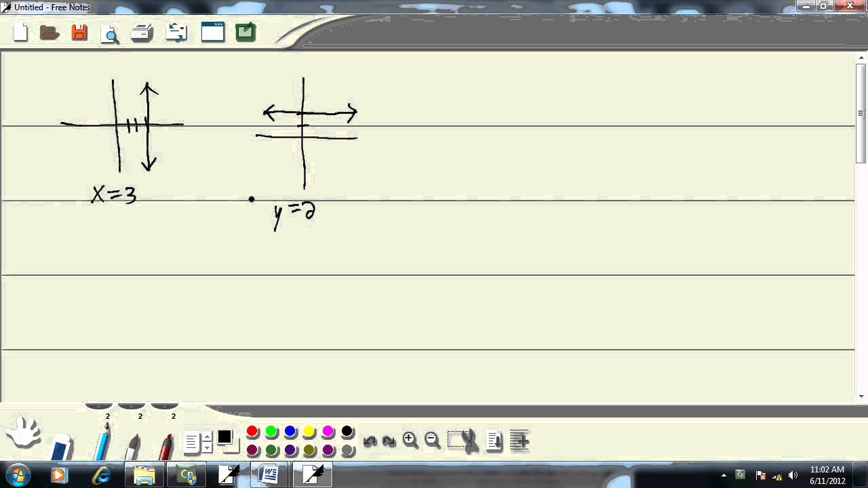868x488 pixels.
Task: Pick the yellow color swatch
Action: coord(309,432)
